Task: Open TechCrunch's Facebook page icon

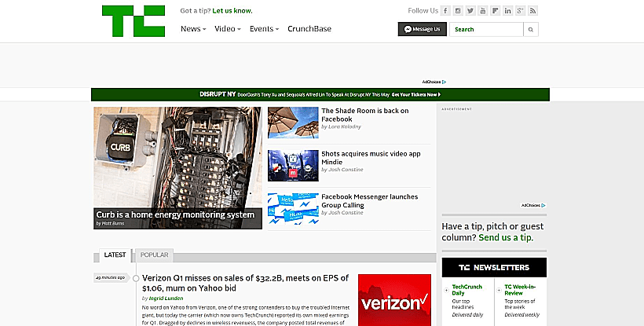Action: [x=445, y=11]
